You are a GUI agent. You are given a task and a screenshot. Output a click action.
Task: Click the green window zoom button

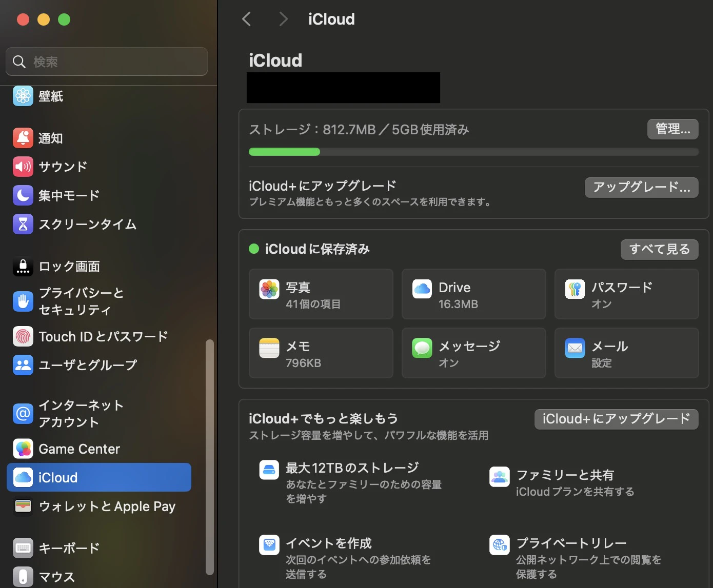(64, 19)
